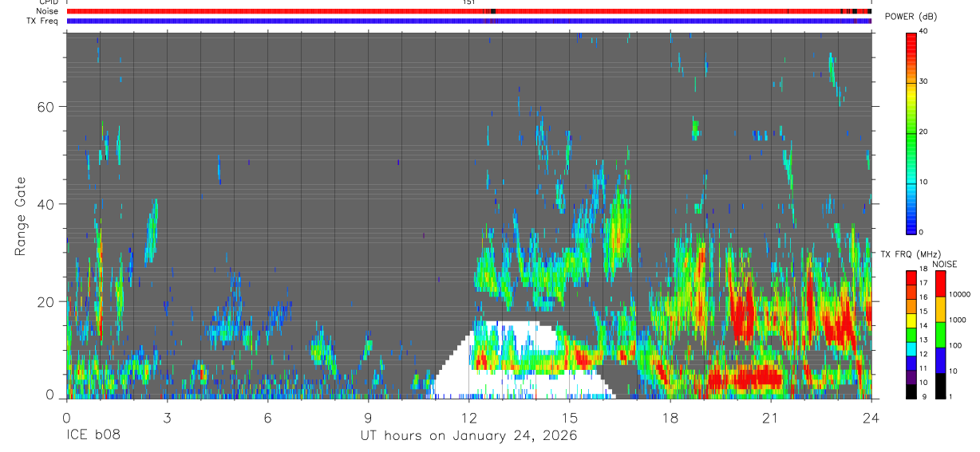This screenshot has width=980, height=452.
Task: Pick the green middle of the POWER color bar
Action: pyautogui.click(x=911, y=132)
